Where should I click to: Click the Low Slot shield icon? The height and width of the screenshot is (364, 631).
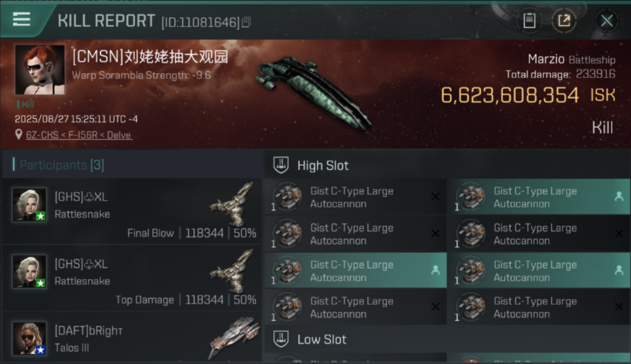pyautogui.click(x=281, y=339)
